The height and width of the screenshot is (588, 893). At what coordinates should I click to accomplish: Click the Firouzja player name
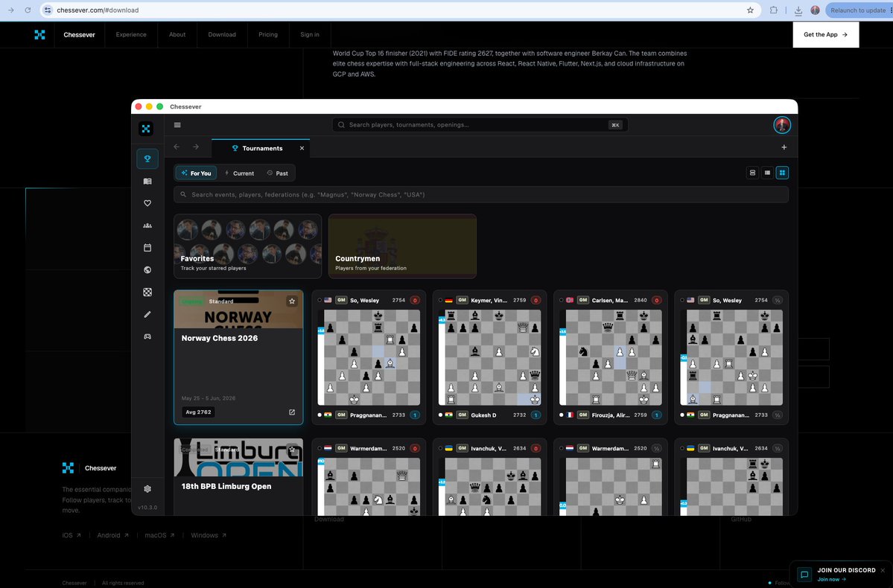click(x=611, y=415)
